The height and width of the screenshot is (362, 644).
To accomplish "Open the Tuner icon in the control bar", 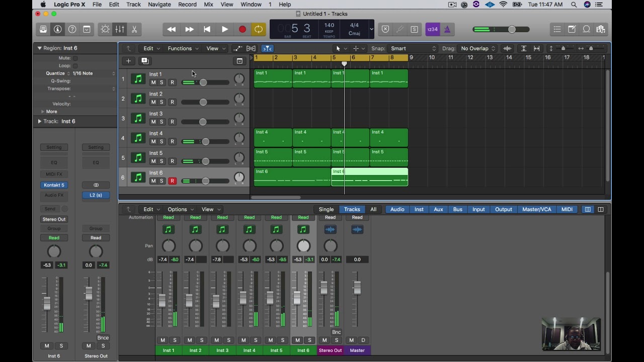I will [400, 29].
